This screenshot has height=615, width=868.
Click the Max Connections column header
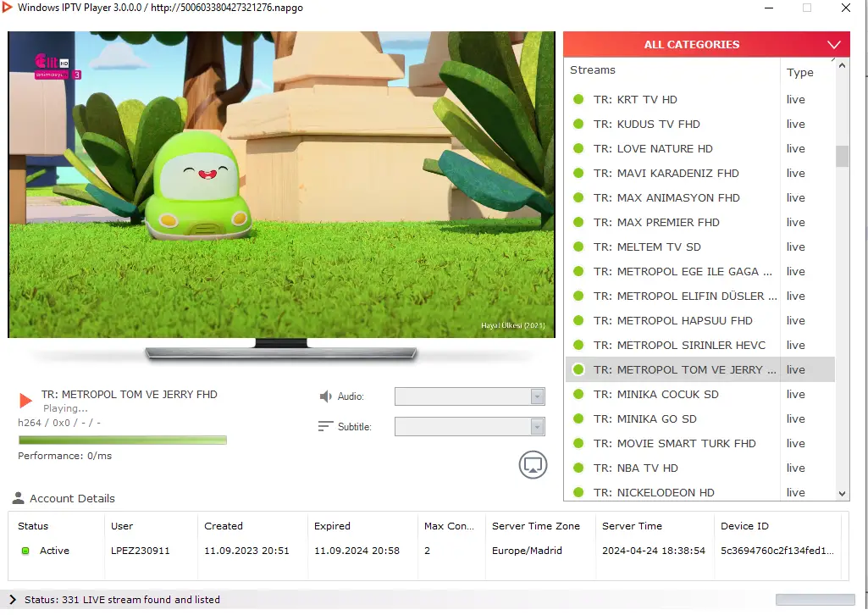point(449,526)
